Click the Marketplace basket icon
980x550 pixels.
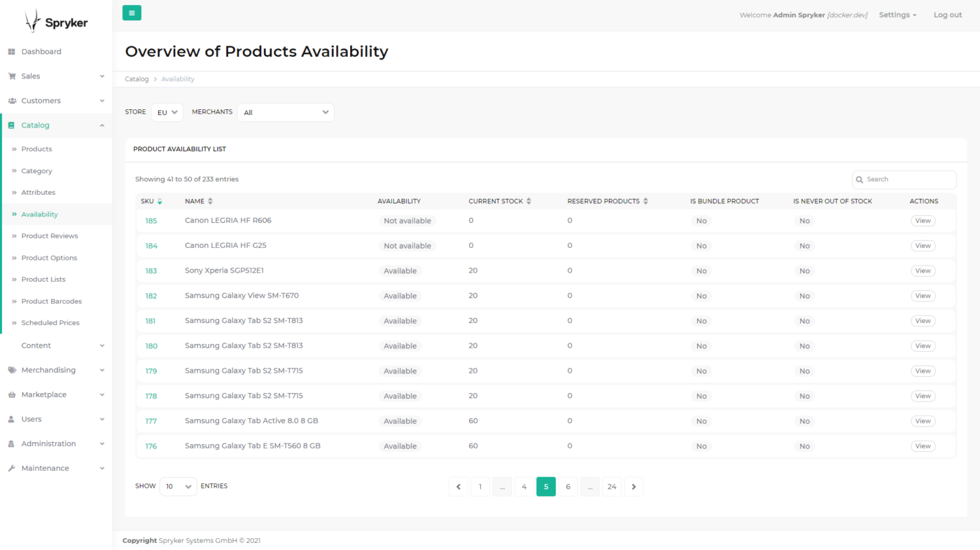pos(11,394)
